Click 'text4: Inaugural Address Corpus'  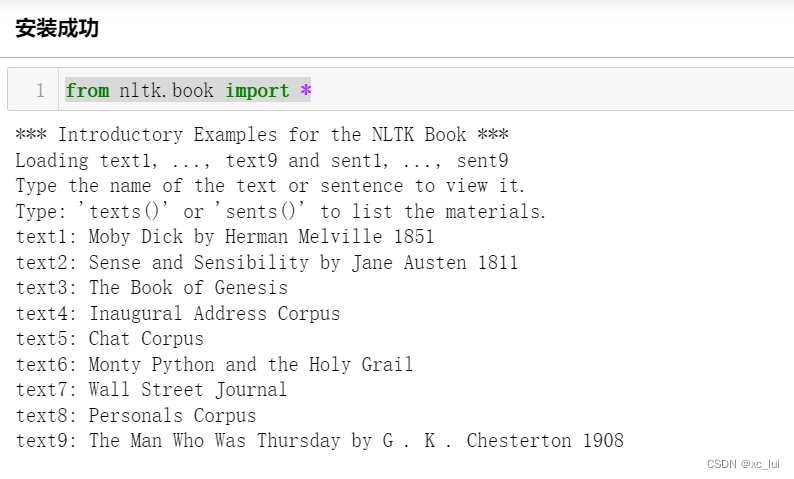pyautogui.click(x=178, y=313)
